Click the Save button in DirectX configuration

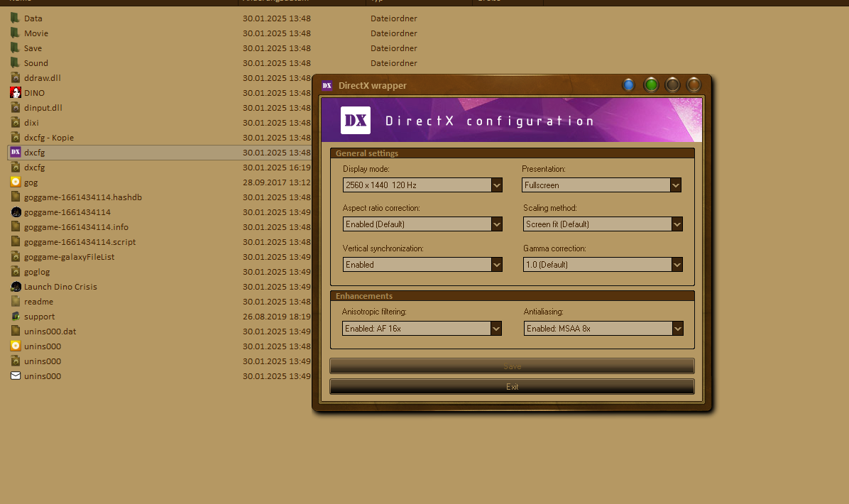(x=513, y=366)
